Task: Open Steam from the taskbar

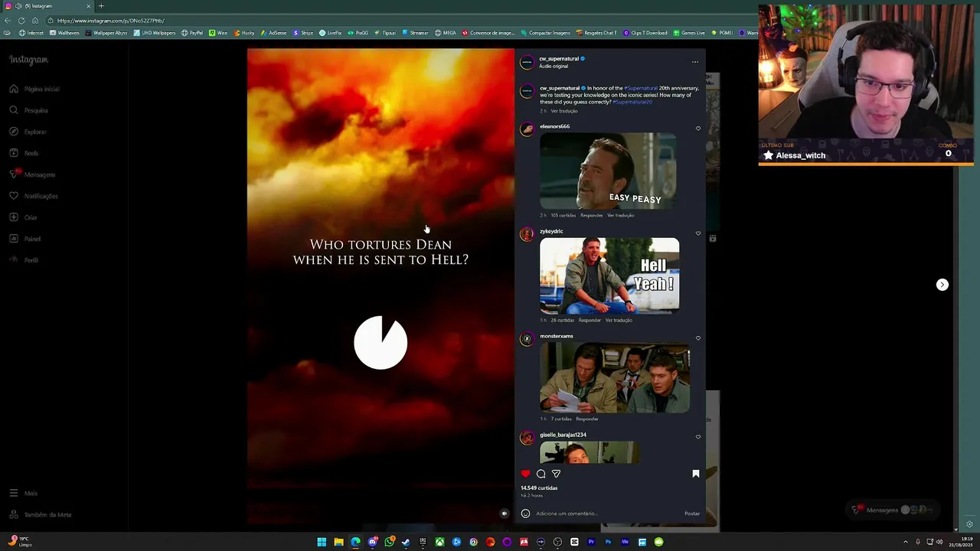Action: coord(406,542)
